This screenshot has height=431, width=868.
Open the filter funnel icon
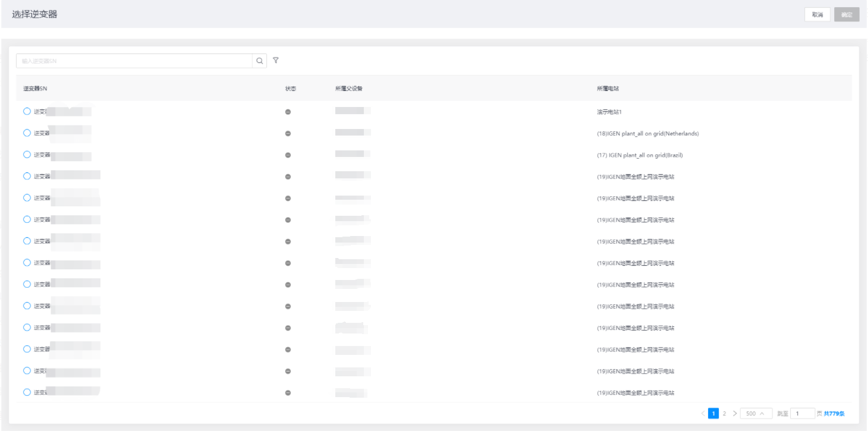point(276,61)
